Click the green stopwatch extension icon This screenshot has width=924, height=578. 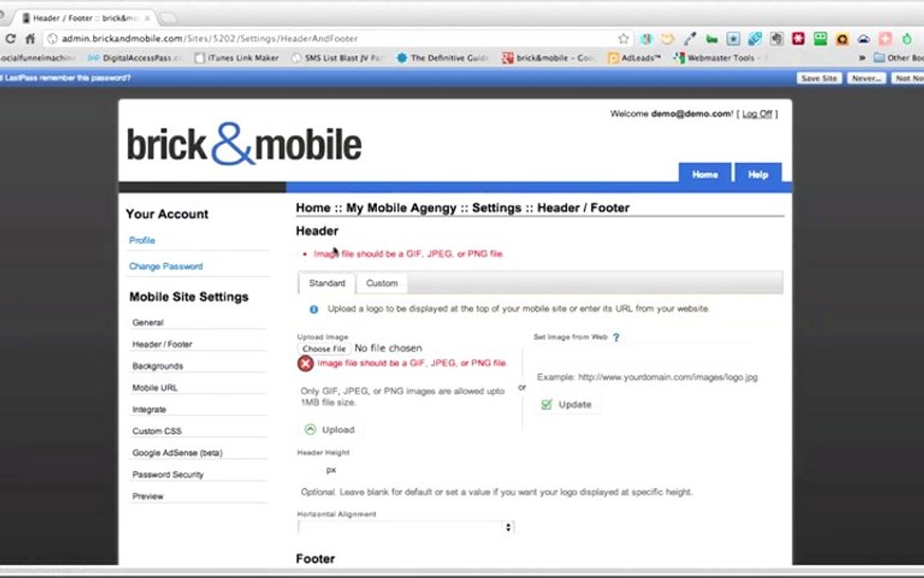click(907, 39)
